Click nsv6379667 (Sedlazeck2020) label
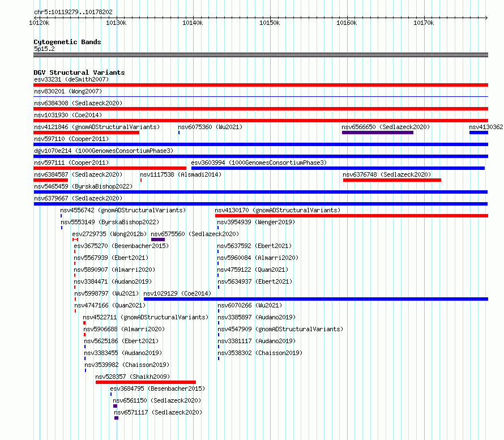 pyautogui.click(x=78, y=198)
